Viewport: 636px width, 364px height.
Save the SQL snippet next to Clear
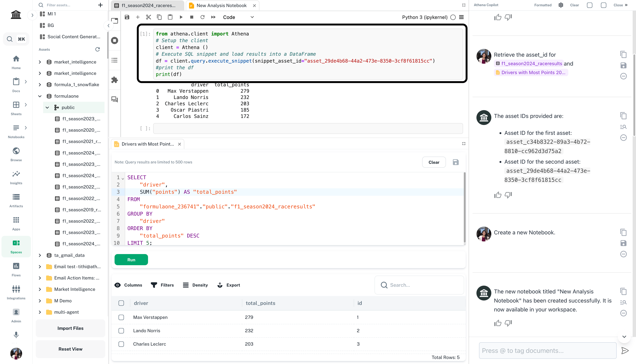pyautogui.click(x=456, y=162)
